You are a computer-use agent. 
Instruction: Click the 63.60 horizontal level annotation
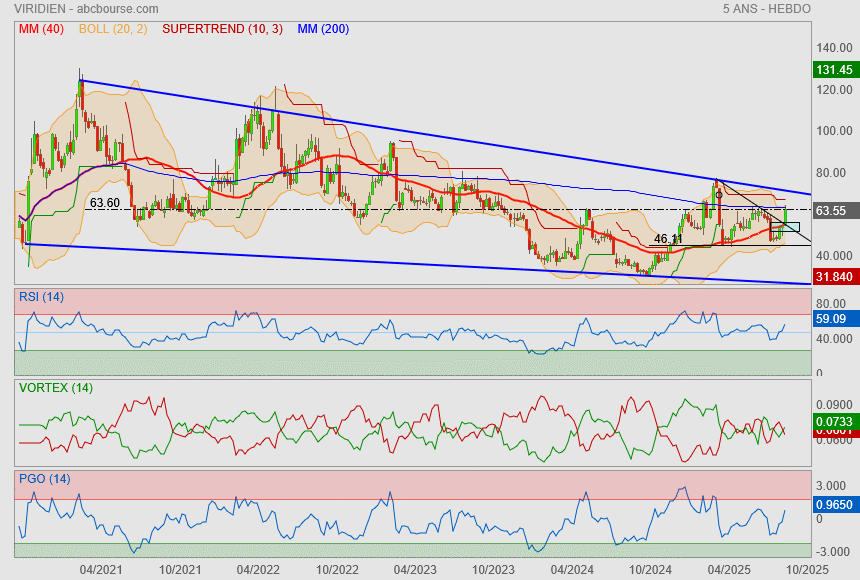pyautogui.click(x=104, y=203)
